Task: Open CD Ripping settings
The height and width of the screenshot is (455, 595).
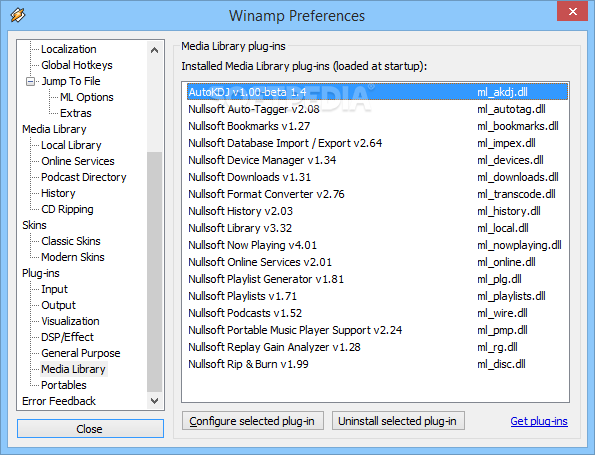Action: tap(67, 209)
